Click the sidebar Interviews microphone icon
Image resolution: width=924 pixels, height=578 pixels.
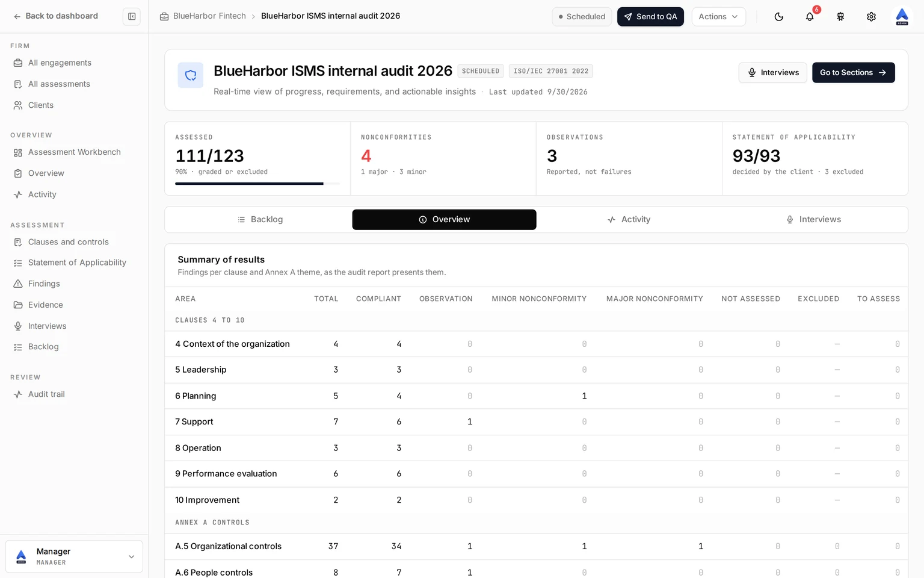pos(18,326)
